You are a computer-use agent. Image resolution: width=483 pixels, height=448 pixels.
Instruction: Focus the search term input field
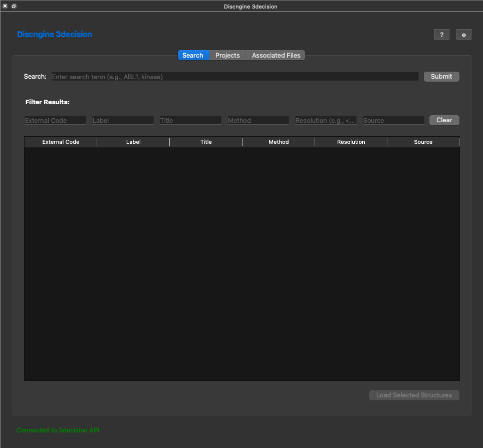click(x=235, y=77)
